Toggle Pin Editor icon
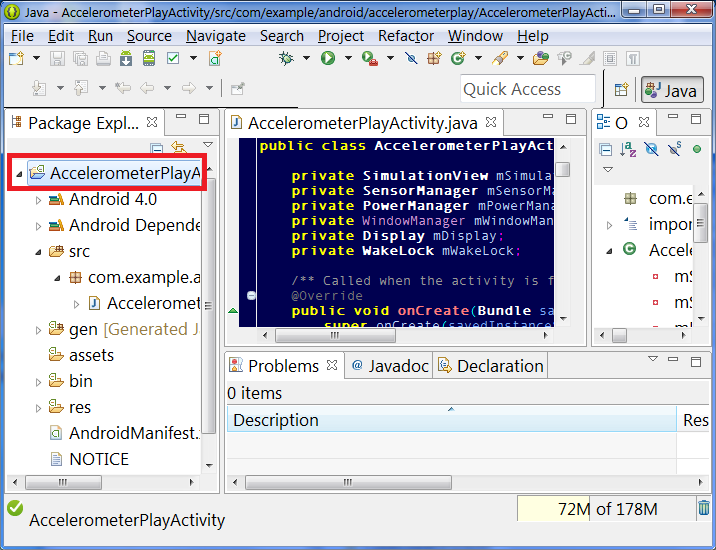The width and height of the screenshot is (716, 550). point(237,88)
